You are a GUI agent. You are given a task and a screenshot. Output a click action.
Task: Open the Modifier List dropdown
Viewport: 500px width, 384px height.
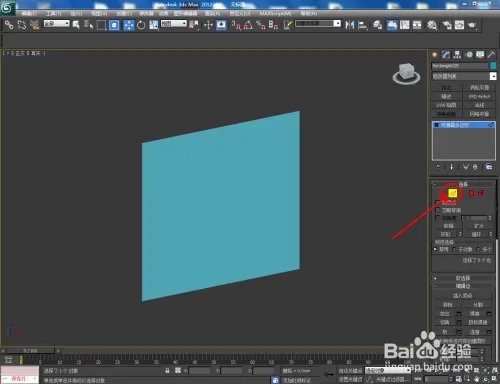[x=464, y=76]
